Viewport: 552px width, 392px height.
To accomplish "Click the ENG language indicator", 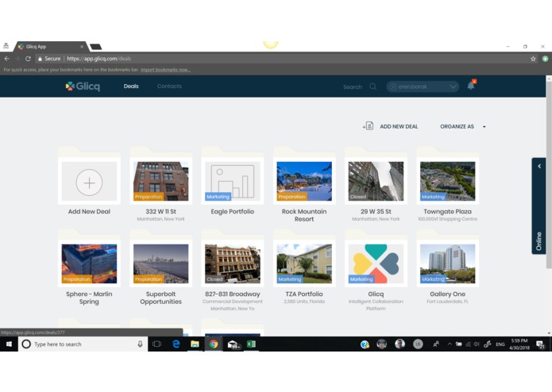I will pyautogui.click(x=500, y=344).
